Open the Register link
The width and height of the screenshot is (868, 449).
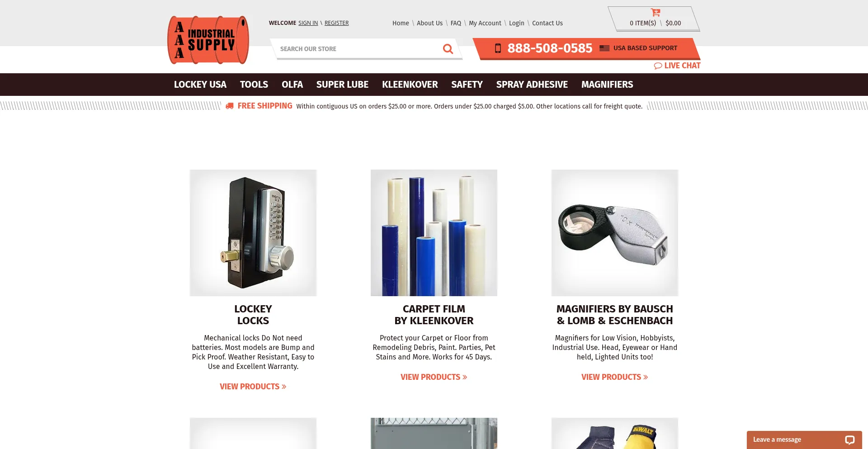[336, 23]
